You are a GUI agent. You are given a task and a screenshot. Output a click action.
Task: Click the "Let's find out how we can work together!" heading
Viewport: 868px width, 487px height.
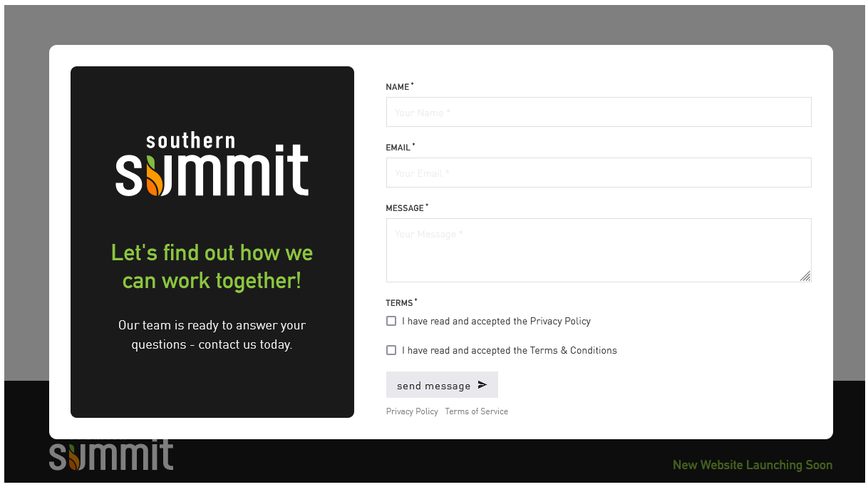tap(212, 267)
